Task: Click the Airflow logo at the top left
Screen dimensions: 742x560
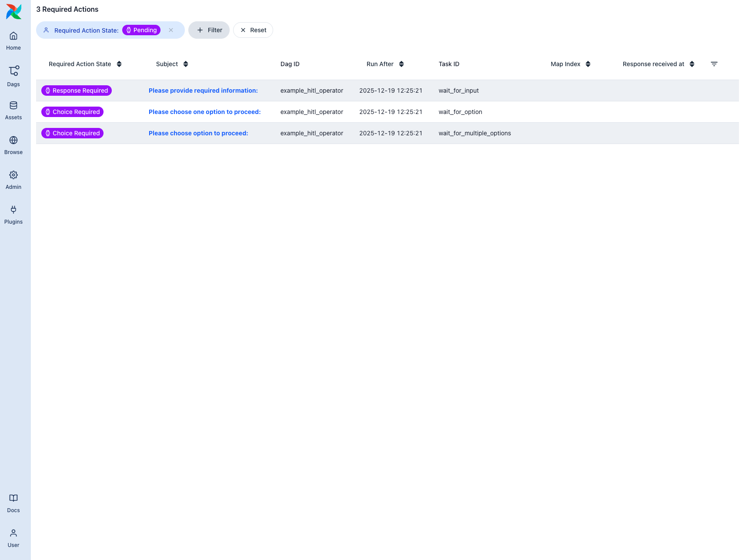Action: click(13, 12)
